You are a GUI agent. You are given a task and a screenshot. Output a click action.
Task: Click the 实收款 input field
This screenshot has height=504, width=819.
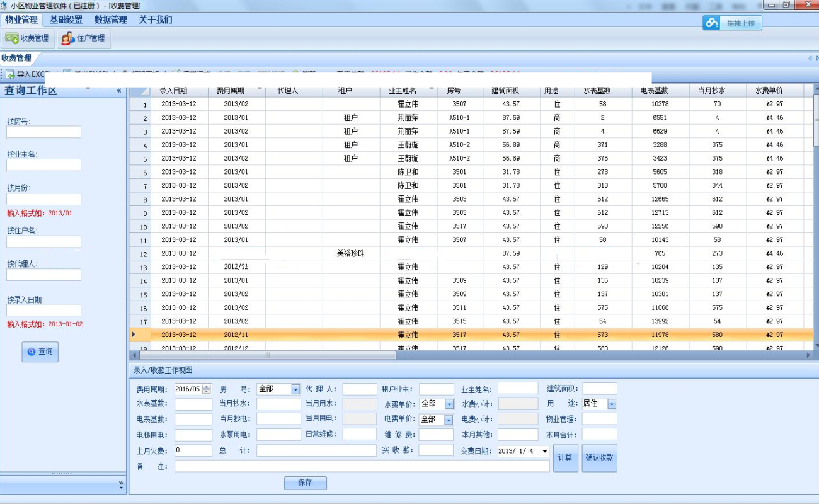coord(436,450)
